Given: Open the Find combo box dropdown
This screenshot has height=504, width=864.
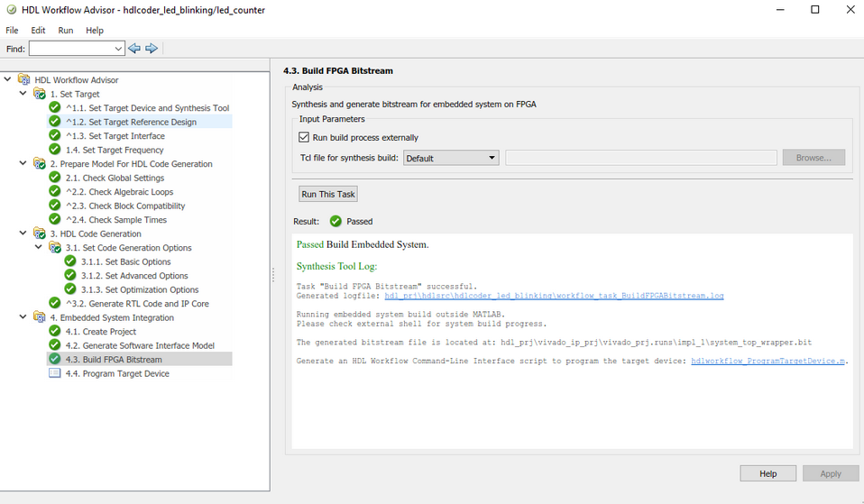Looking at the screenshot, I should 119,48.
